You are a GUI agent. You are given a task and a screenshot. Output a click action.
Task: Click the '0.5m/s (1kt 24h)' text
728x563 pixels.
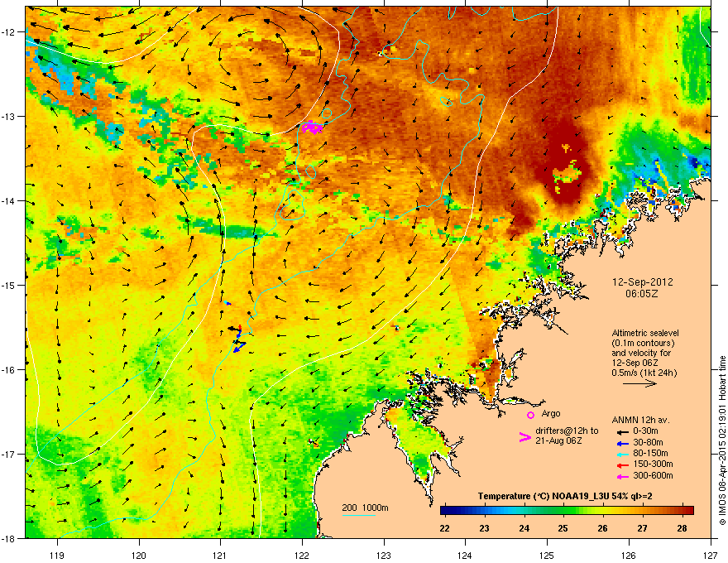644,373
